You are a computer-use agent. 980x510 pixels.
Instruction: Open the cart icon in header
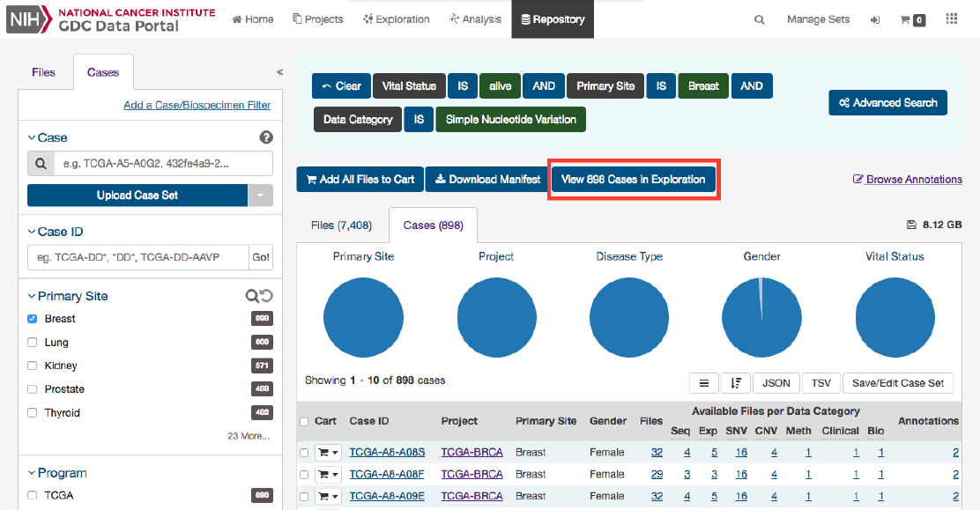pos(912,20)
